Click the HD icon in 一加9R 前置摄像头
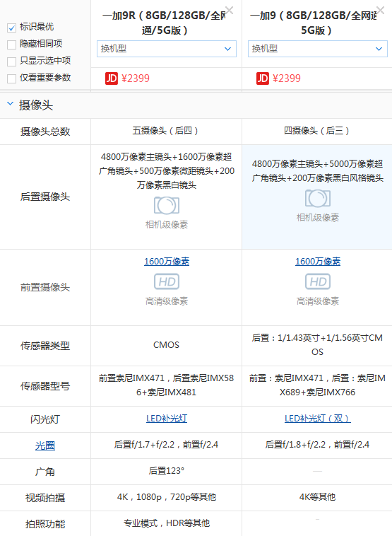This screenshot has width=392, height=536. point(167,281)
